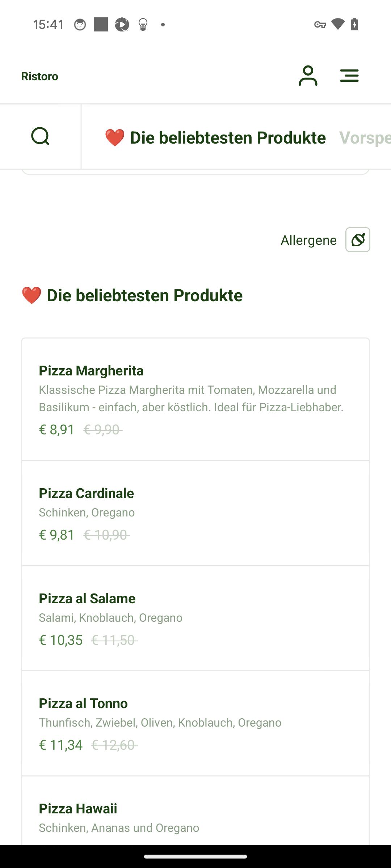Tap the Die beliebtesten Produkte section heading
Image resolution: width=391 pixels, height=868 pixels.
(132, 295)
